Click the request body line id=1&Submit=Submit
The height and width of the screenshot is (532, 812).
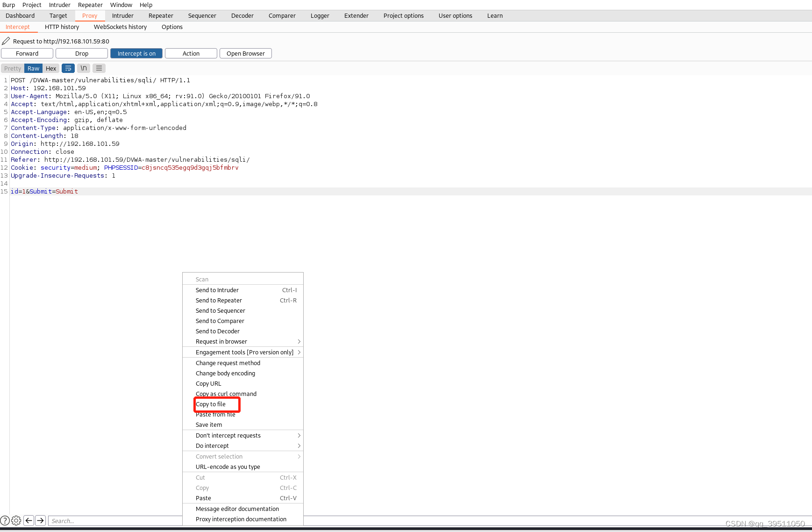tap(44, 192)
